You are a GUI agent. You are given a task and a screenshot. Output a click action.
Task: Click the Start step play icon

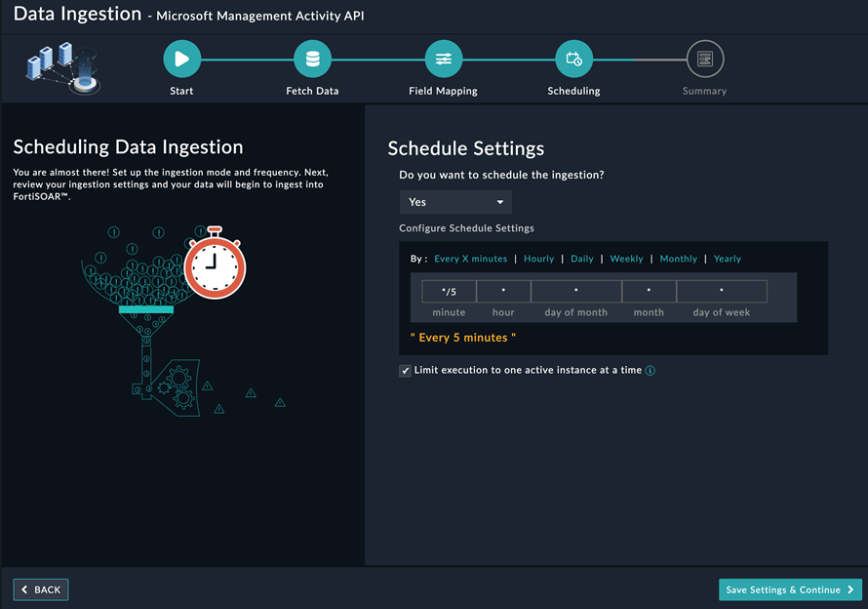[181, 59]
